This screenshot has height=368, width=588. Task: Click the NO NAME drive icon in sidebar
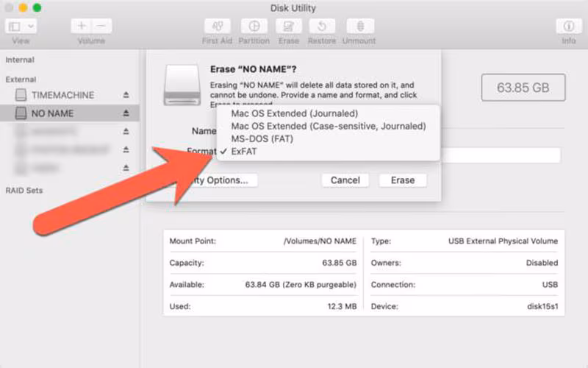click(x=21, y=113)
